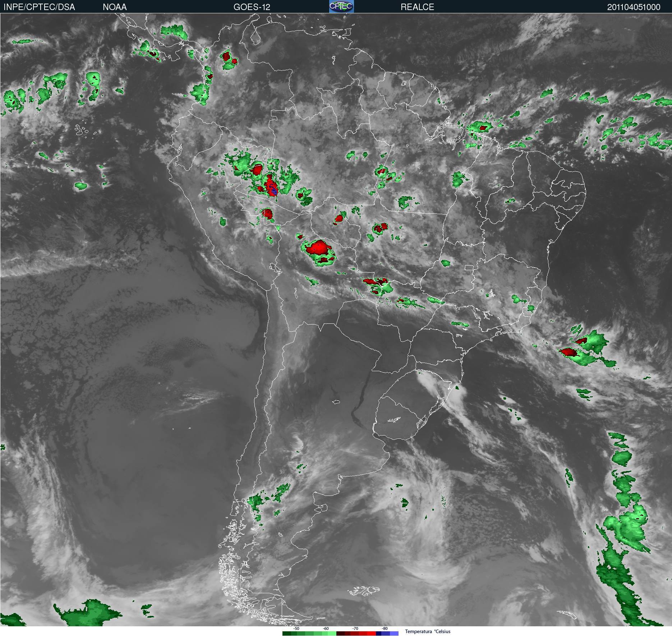
Task: Click the GOES-12 satellite label
Action: point(252,7)
